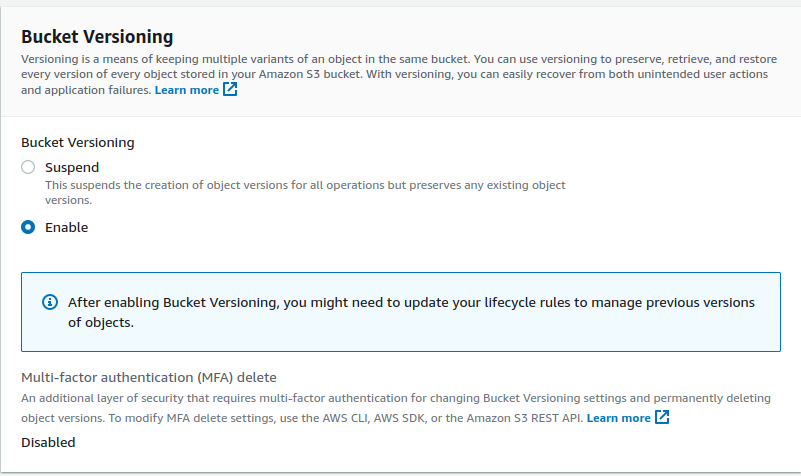Click external-link icon beside versioning Learn more

(230, 89)
